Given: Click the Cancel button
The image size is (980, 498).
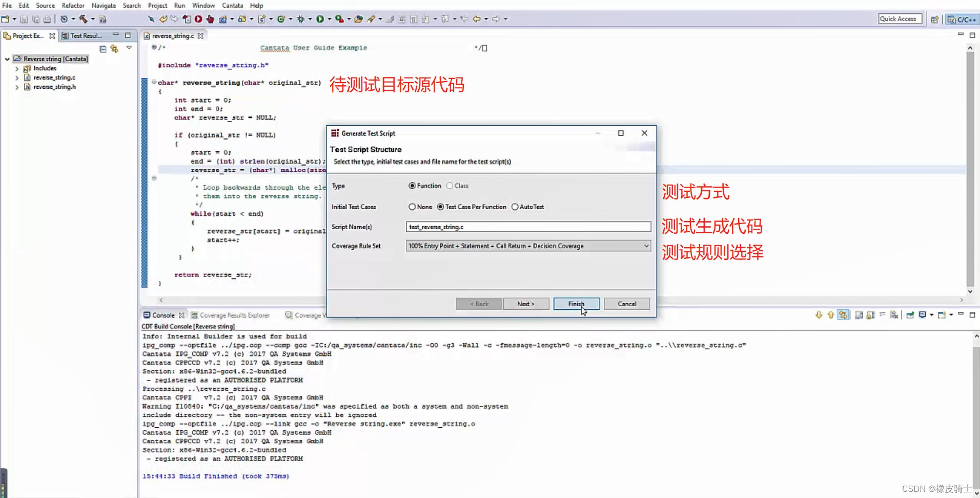Looking at the screenshot, I should (x=627, y=304).
